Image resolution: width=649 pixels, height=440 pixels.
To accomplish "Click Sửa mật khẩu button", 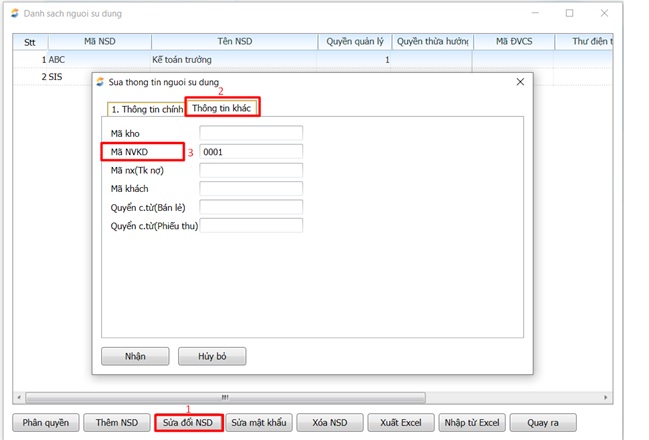I will (259, 423).
